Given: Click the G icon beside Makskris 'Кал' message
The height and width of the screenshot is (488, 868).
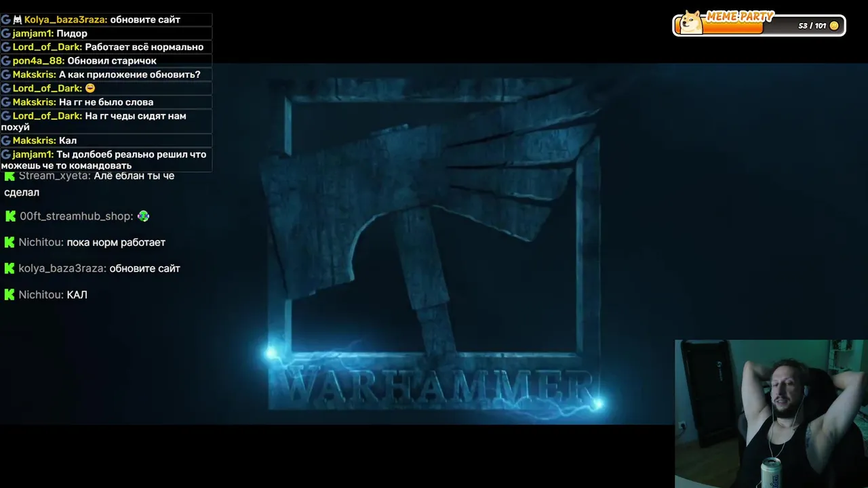Looking at the screenshot, I should pyautogui.click(x=5, y=140).
